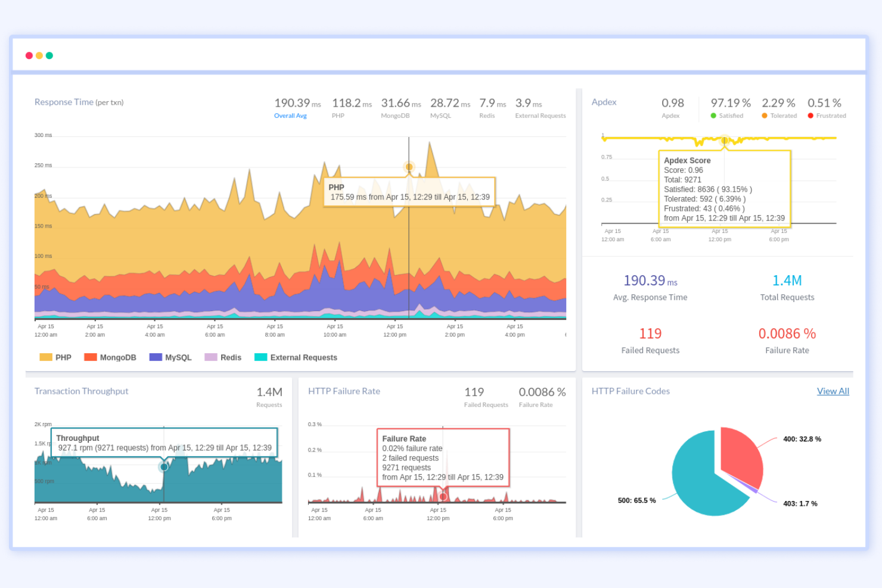882x588 pixels.
Task: Select the Redis swatch in the legend
Action: (x=210, y=357)
